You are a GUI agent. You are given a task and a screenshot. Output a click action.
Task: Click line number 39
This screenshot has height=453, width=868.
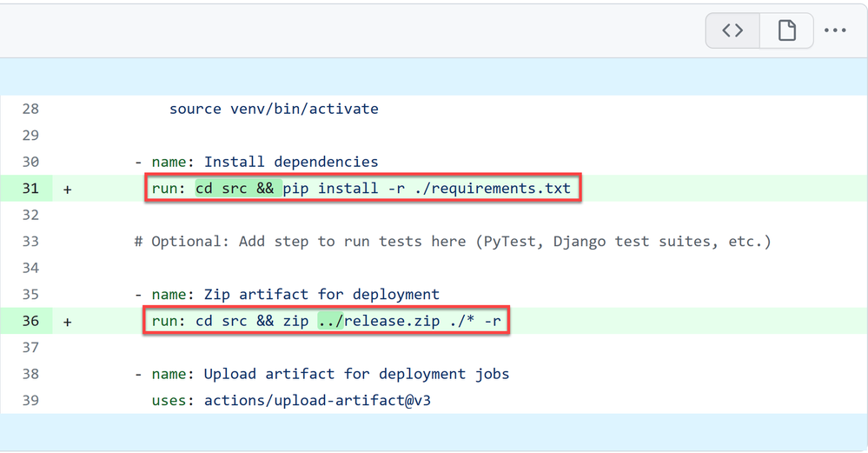click(x=30, y=401)
